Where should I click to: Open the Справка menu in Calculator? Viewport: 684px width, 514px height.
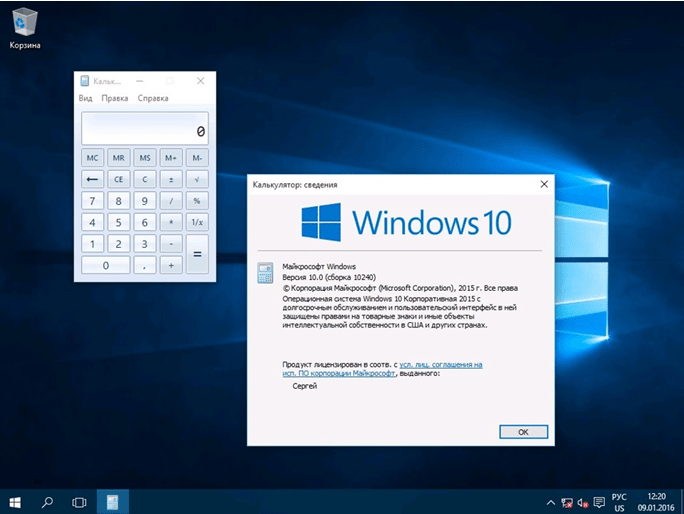pyautogui.click(x=153, y=98)
